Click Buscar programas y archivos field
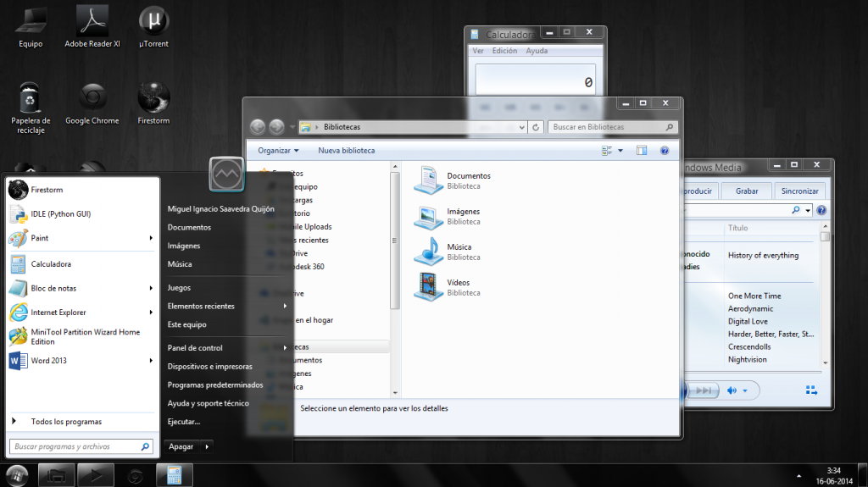This screenshot has height=487, width=868. (x=81, y=446)
